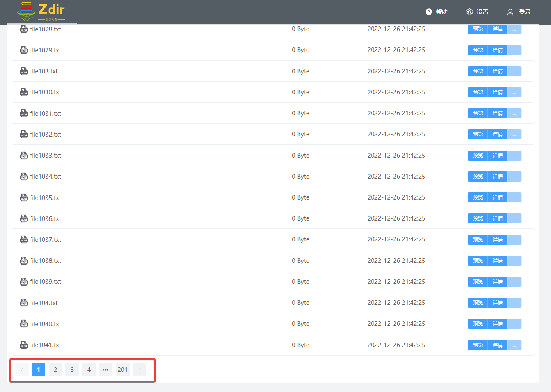Expand the more actions menu for file1033.txt
This screenshot has width=551, height=392.
pos(514,156)
